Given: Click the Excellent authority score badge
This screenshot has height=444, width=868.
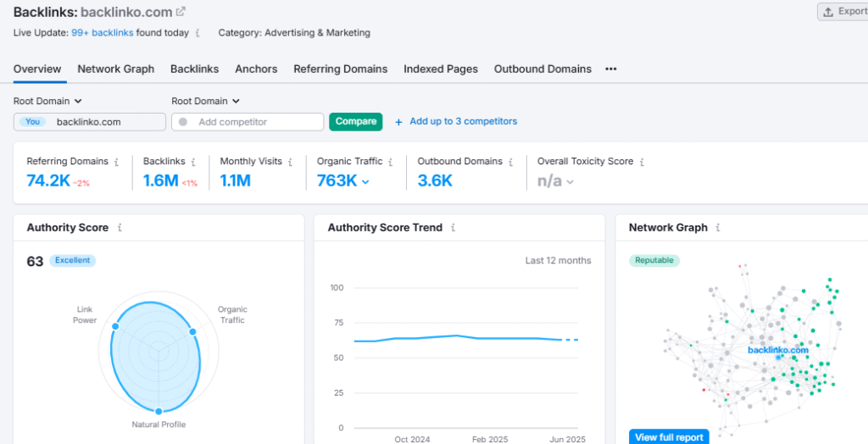Looking at the screenshot, I should click(73, 260).
